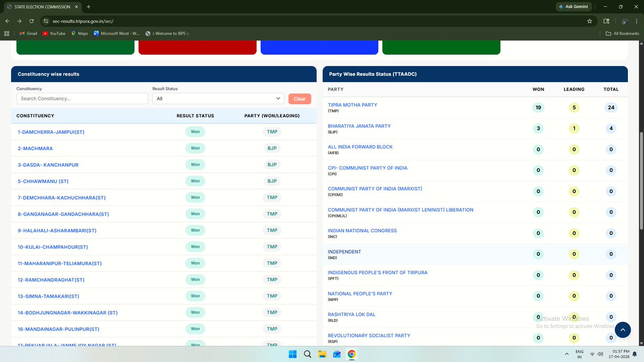
Task: Click the Search Constituency input field
Action: point(82,99)
